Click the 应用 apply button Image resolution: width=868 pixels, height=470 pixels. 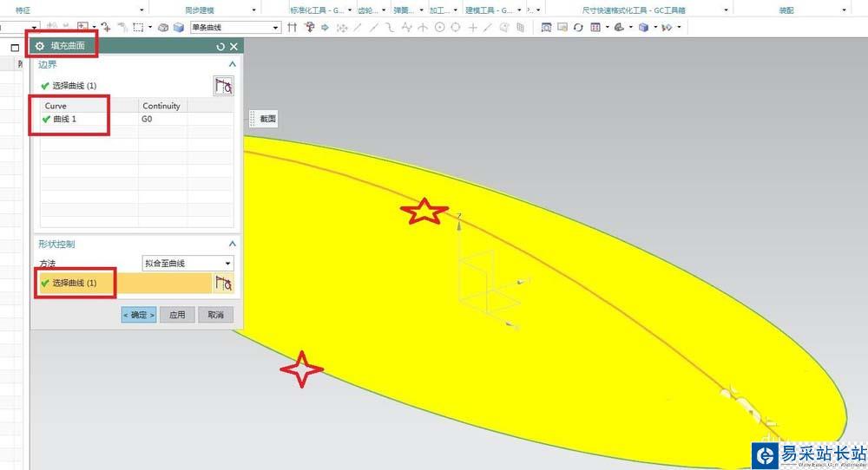[x=177, y=315]
